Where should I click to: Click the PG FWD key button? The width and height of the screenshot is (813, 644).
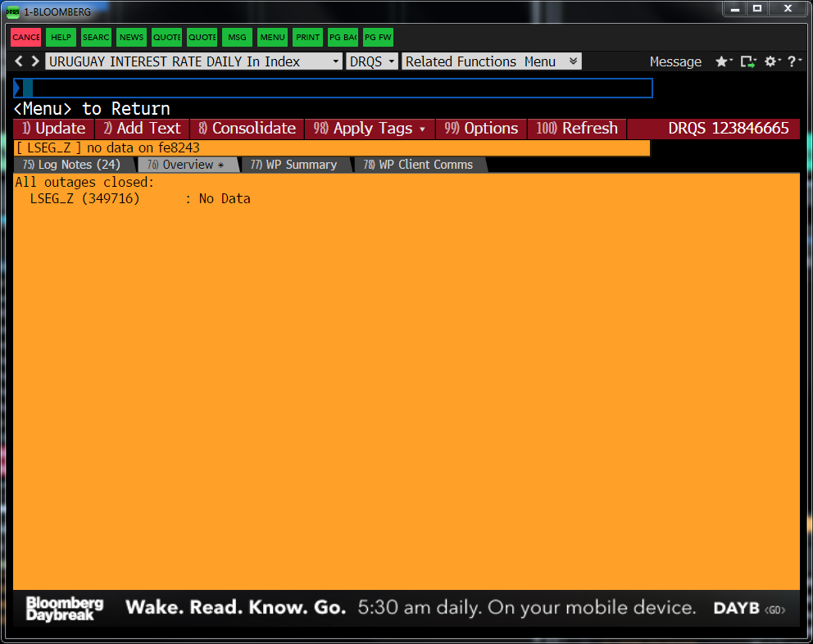click(378, 38)
